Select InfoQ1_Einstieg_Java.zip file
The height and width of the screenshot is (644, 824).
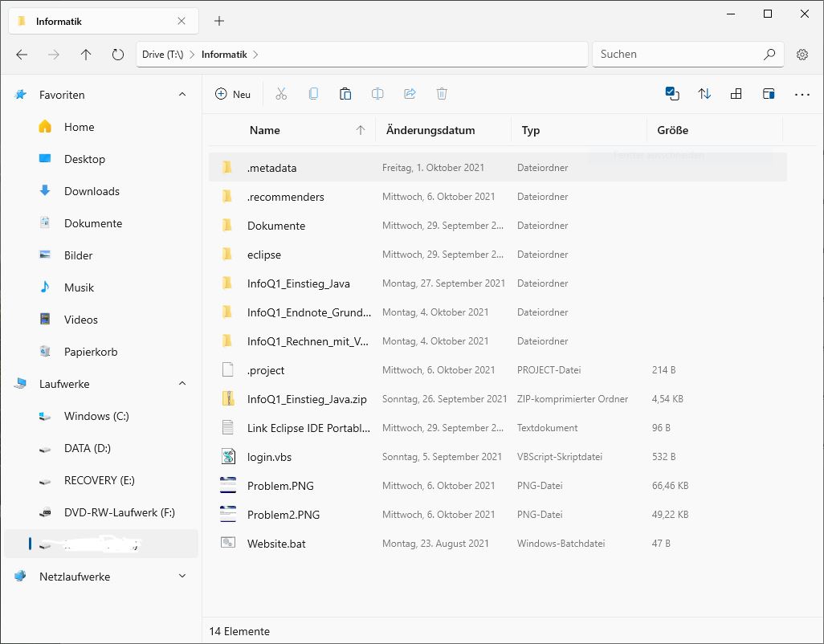(x=498, y=399)
